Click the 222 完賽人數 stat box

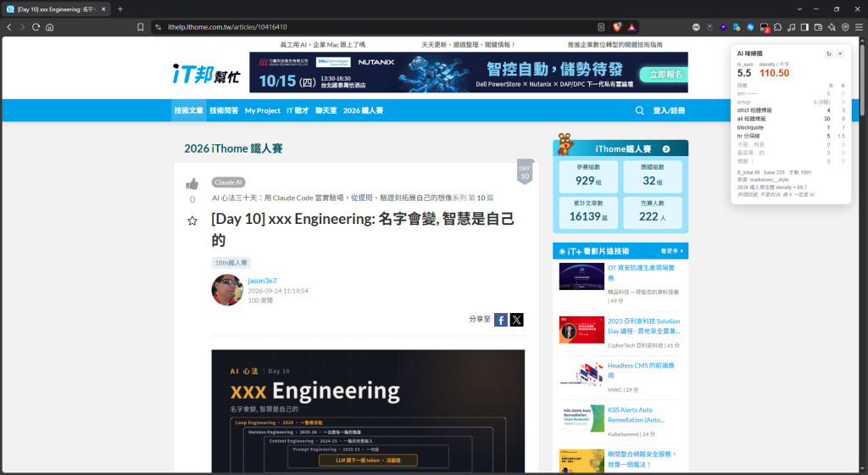click(x=652, y=213)
